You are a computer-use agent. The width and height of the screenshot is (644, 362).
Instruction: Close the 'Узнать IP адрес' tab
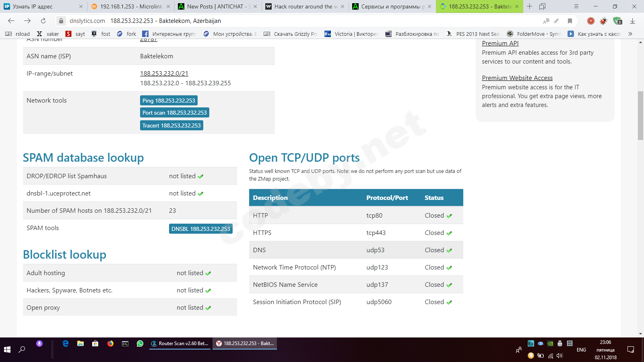pos(81,6)
